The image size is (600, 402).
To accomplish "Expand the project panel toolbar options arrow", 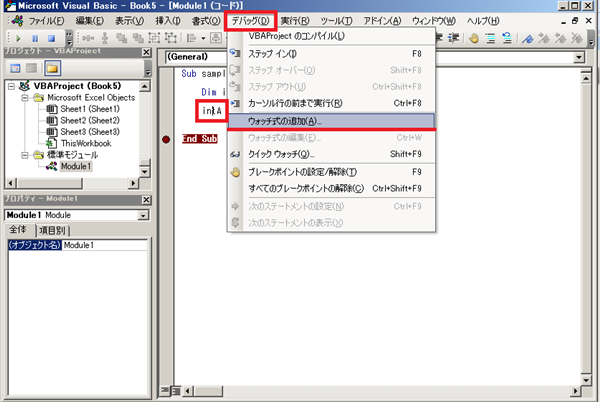I will (148, 69).
